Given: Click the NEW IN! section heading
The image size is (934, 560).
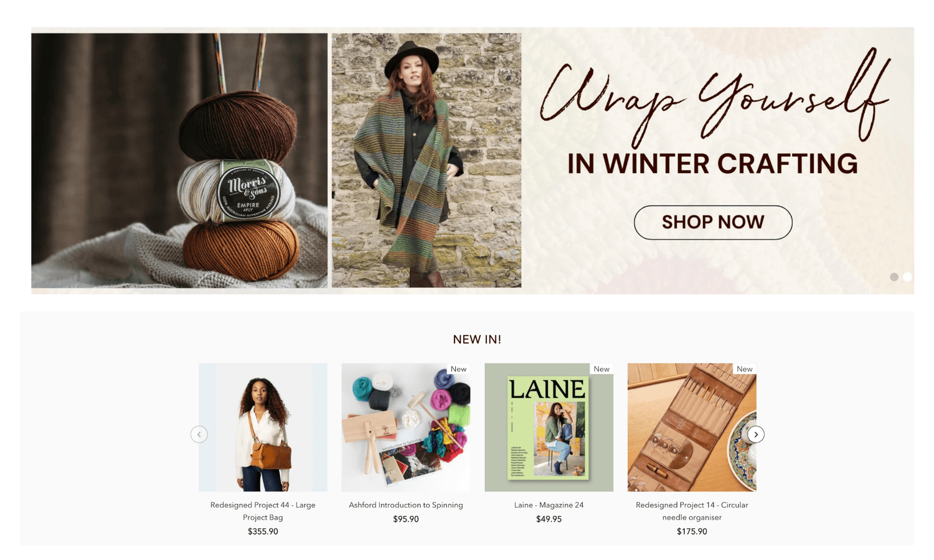Looking at the screenshot, I should 477,340.
